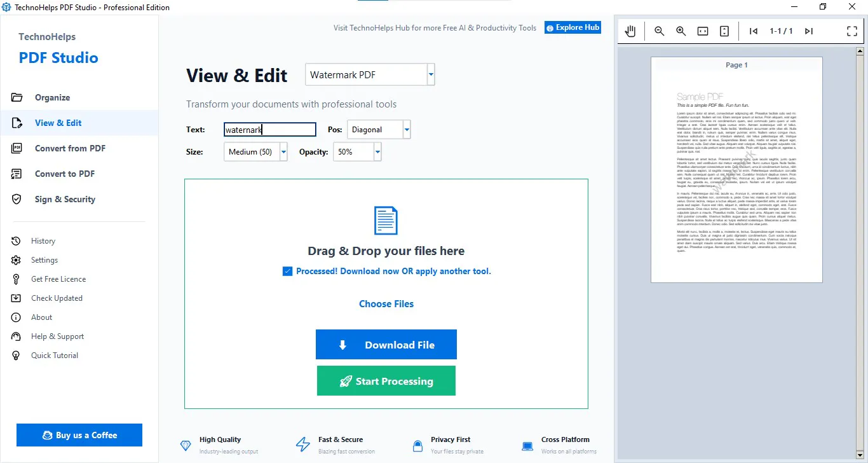The height and width of the screenshot is (463, 868).
Task: Click the Explore Hub button
Action: tap(573, 27)
